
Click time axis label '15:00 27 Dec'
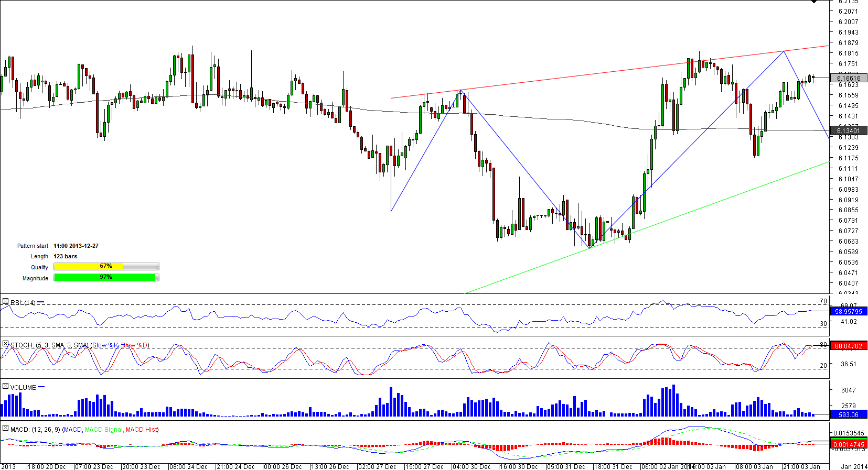424,466
